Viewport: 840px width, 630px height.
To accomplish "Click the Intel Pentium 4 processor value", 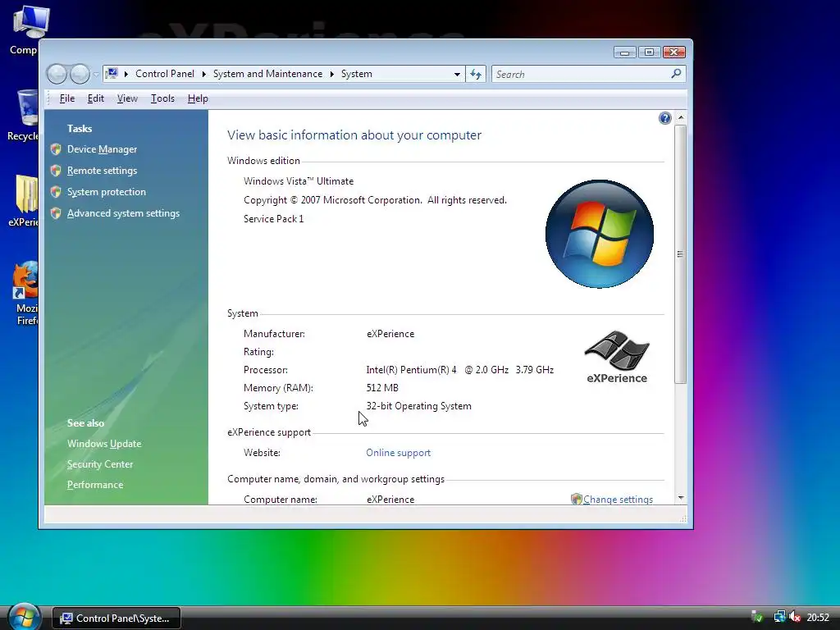I will click(459, 370).
